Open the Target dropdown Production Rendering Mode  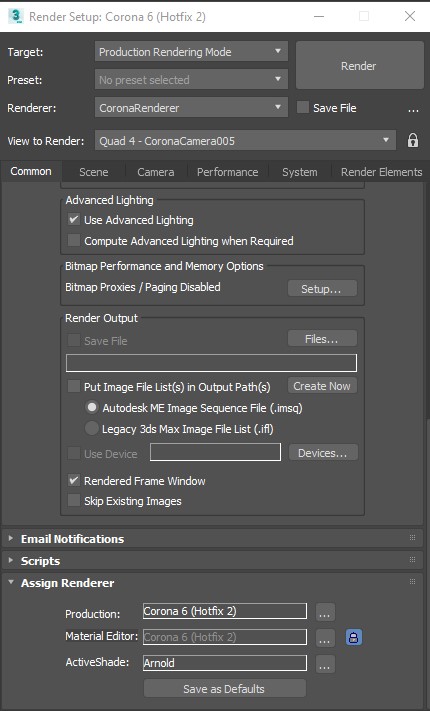191,52
